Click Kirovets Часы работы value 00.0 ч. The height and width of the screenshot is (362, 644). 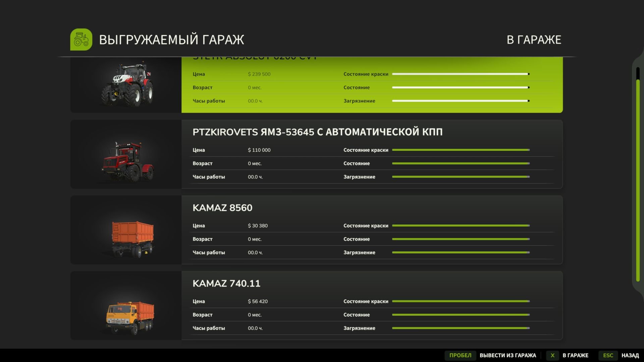pos(255,177)
